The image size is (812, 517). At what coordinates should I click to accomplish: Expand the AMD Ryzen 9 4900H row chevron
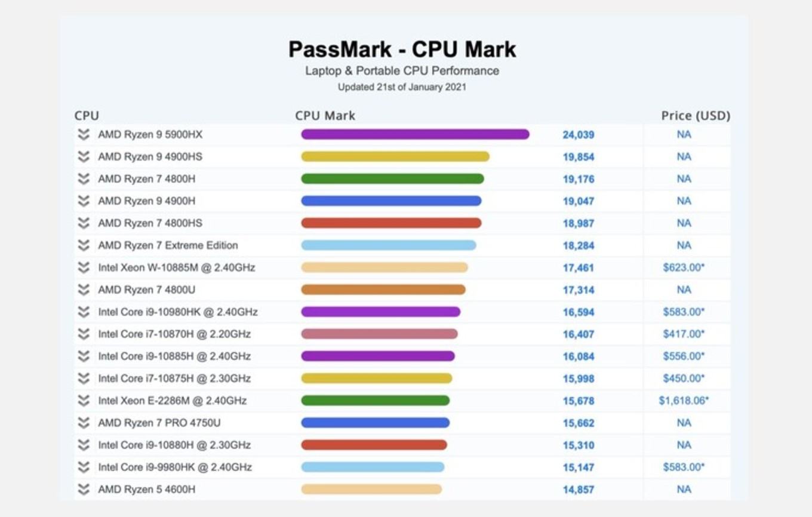[84, 201]
